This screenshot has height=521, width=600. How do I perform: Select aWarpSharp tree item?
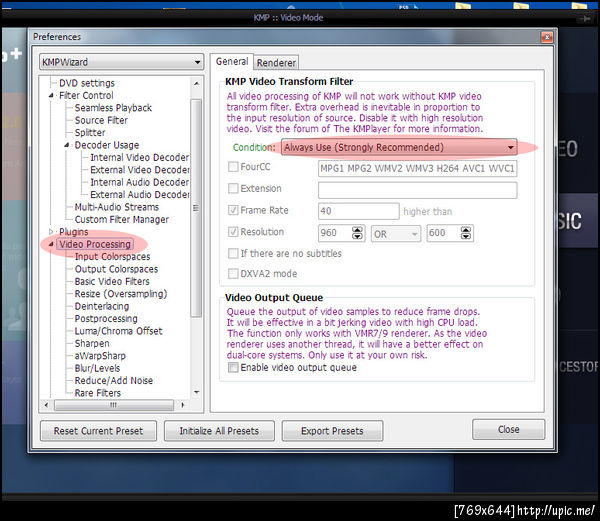100,356
